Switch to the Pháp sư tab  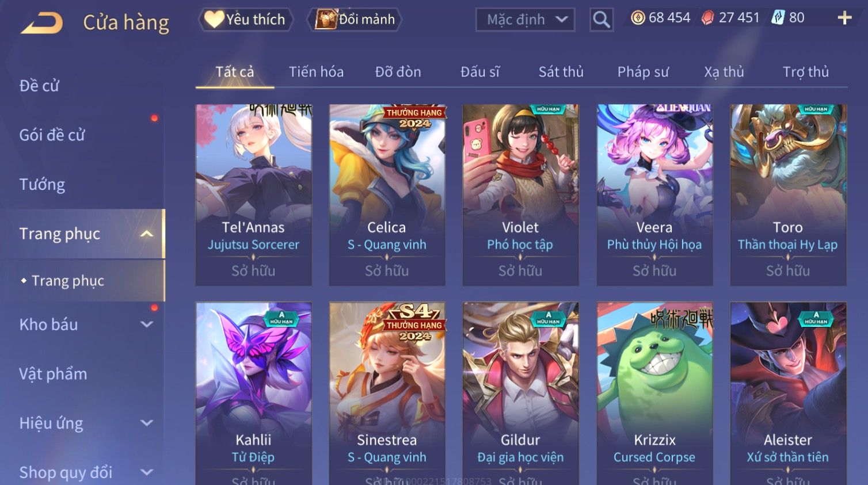tap(643, 72)
